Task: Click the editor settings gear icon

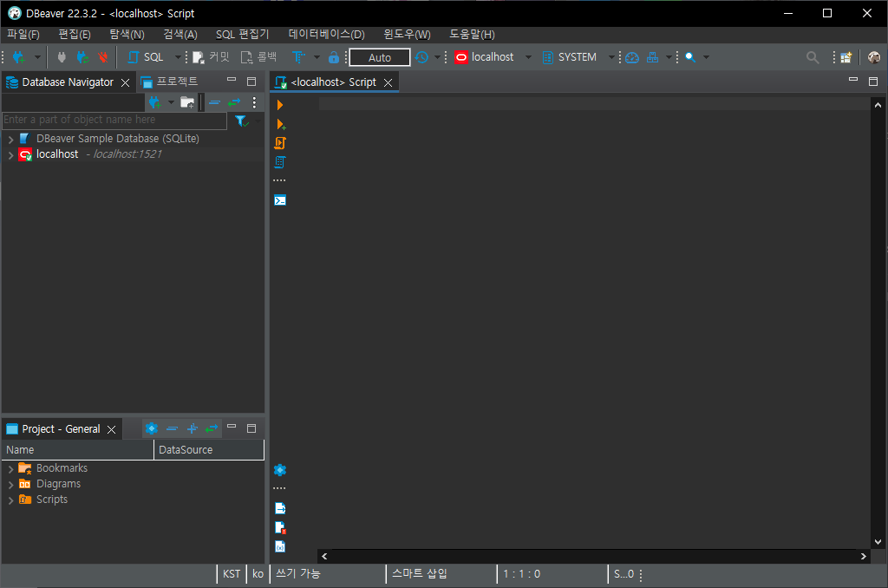Action: (280, 469)
